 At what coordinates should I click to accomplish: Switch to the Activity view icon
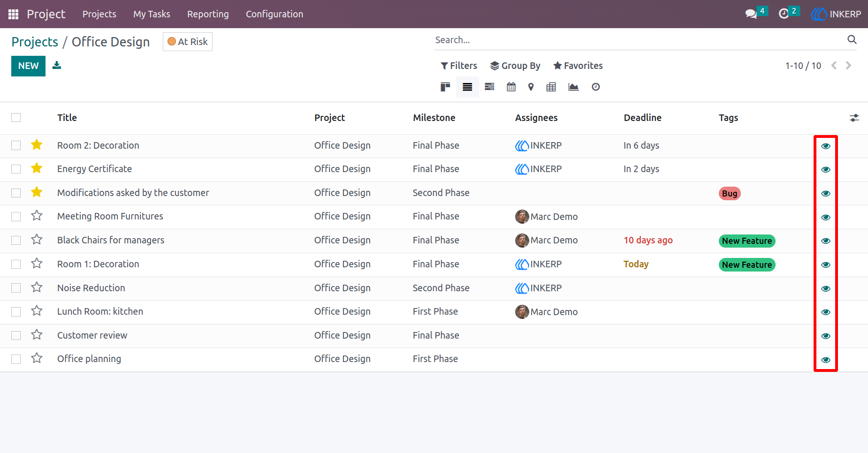pyautogui.click(x=596, y=87)
